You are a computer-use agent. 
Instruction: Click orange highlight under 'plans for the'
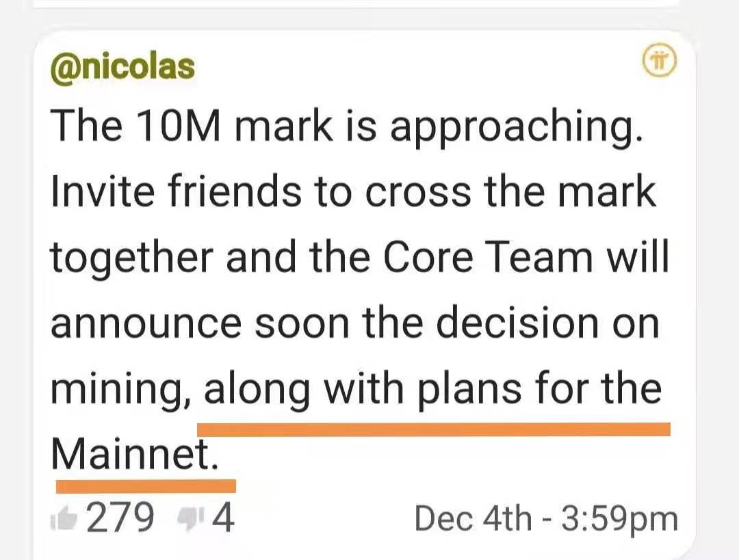tap(434, 429)
